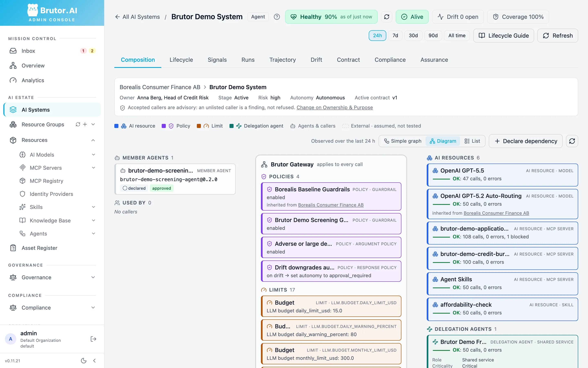Open the OpenAI GPT-5.5 resource card
The image size is (588, 368).
(502, 175)
